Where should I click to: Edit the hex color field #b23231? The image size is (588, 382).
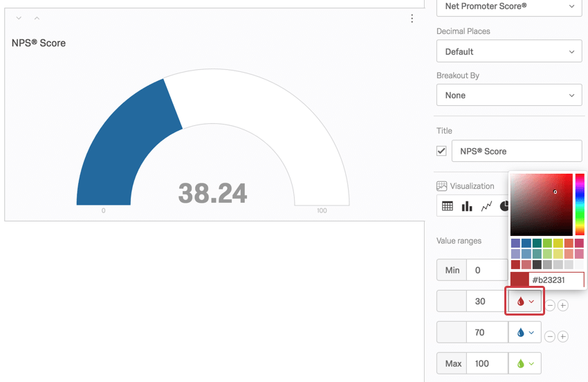click(556, 280)
